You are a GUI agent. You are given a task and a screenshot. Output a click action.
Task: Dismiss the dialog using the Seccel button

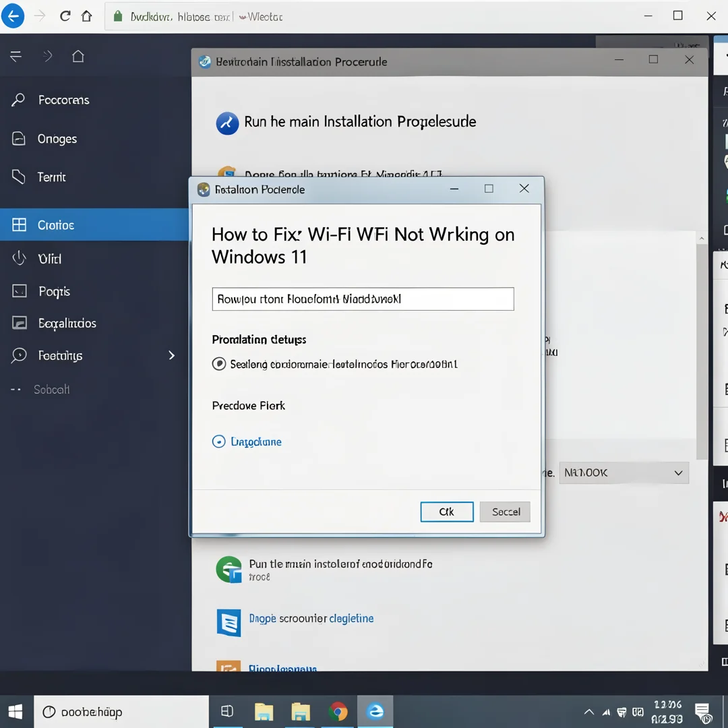505,512
